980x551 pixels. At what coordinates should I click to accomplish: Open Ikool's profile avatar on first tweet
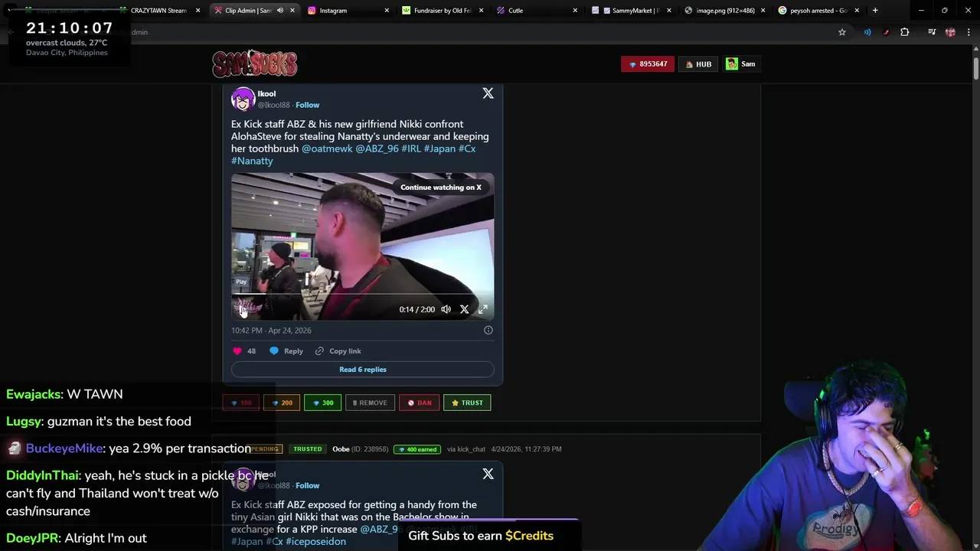243,99
